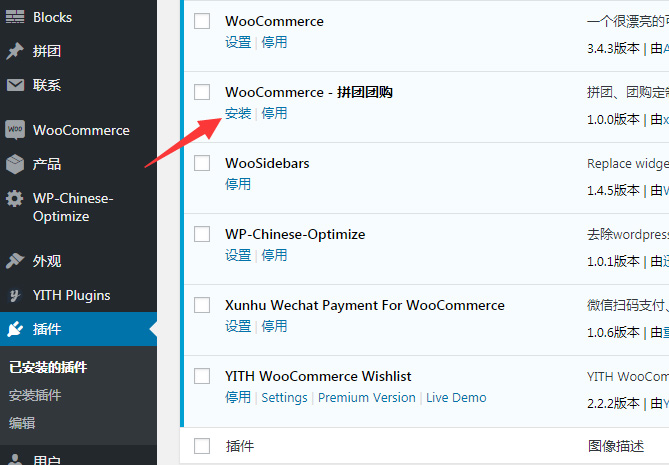Click 停用 under WooCommerce - 拼团团购
The height and width of the screenshot is (465, 669).
click(x=274, y=113)
